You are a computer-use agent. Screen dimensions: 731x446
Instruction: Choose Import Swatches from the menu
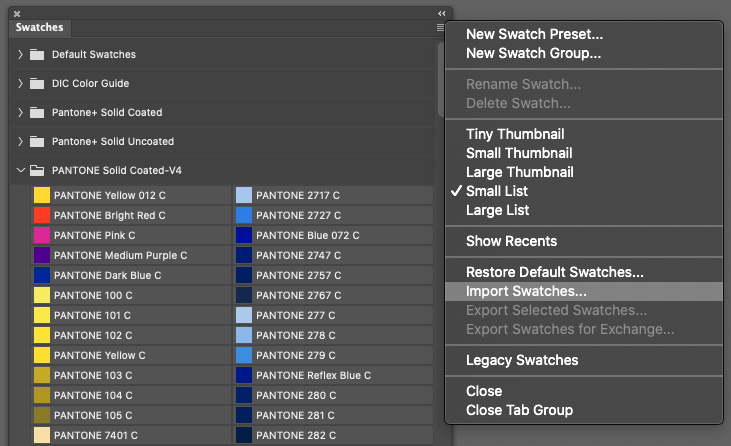[526, 291]
